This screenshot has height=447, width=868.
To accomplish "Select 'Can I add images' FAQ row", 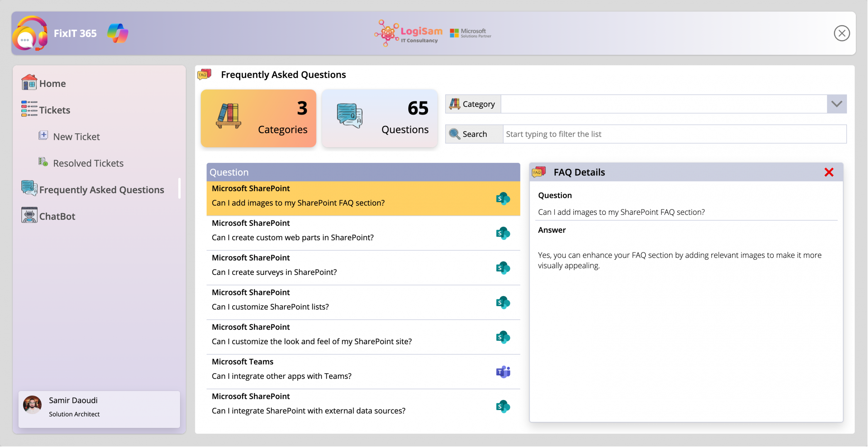I will pos(363,199).
